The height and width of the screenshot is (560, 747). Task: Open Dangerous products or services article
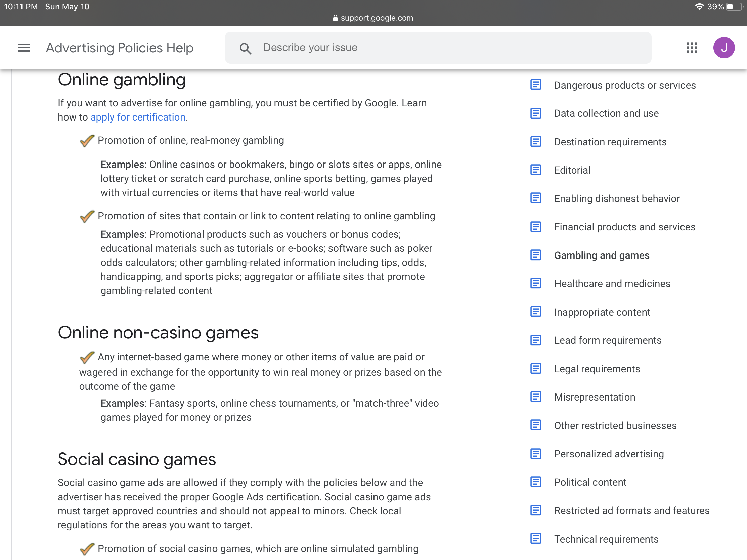[625, 85]
